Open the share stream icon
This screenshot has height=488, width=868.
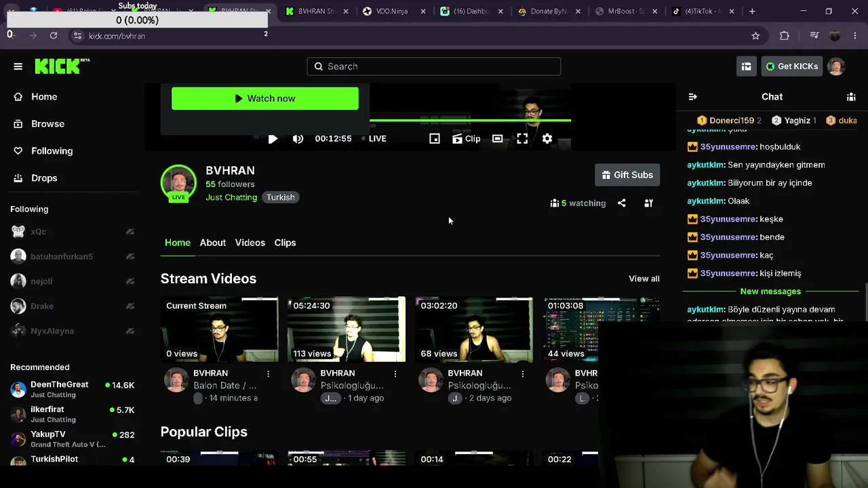click(x=622, y=203)
